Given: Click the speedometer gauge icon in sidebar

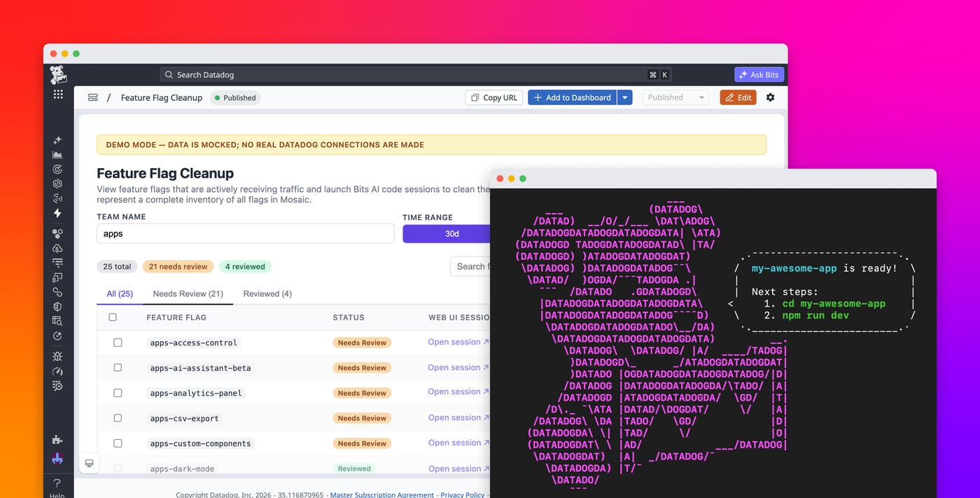Looking at the screenshot, I should pyautogui.click(x=57, y=371).
